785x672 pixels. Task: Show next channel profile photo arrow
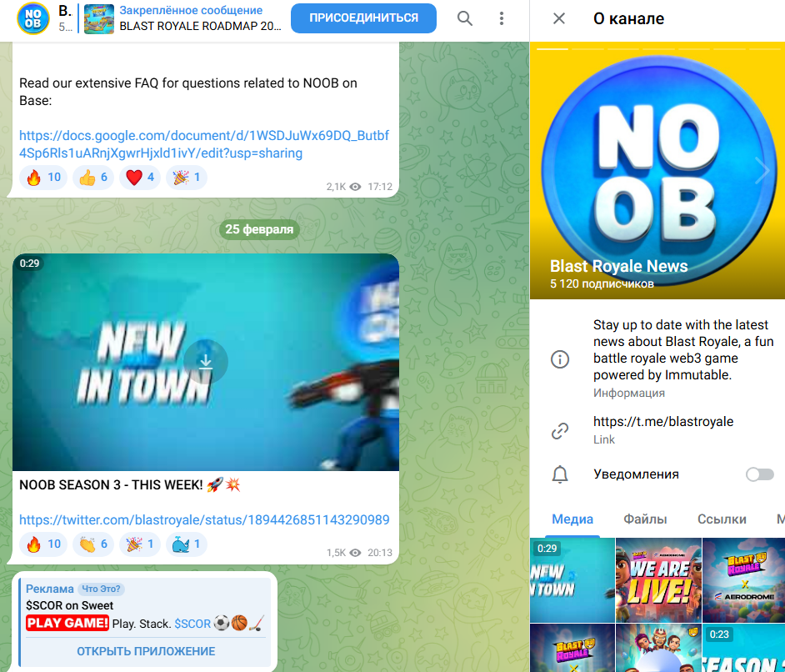(x=762, y=171)
